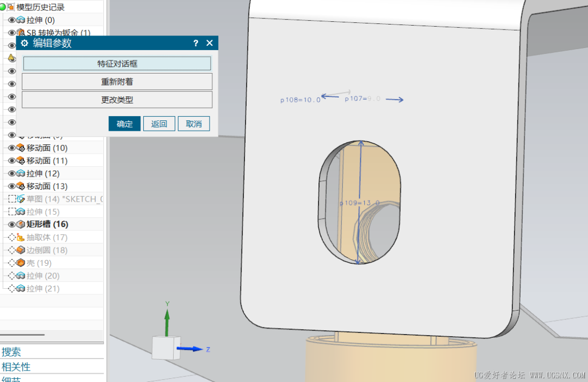The height and width of the screenshot is (382, 588).
Task: Click the 移动面 (10) feature icon
Action: coord(21,148)
